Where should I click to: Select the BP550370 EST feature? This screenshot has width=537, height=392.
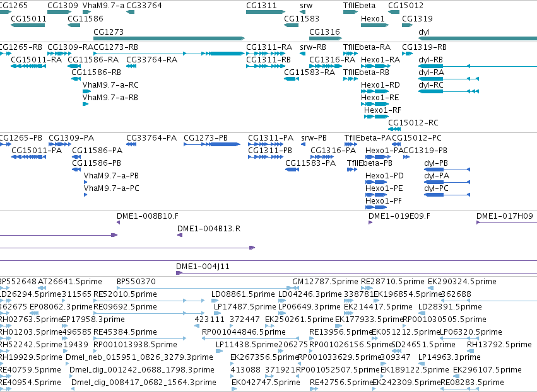click(x=206, y=289)
